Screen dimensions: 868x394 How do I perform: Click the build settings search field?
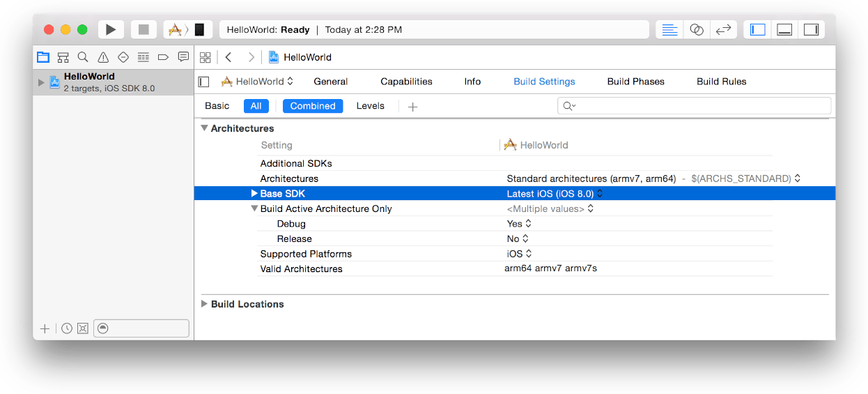(694, 106)
